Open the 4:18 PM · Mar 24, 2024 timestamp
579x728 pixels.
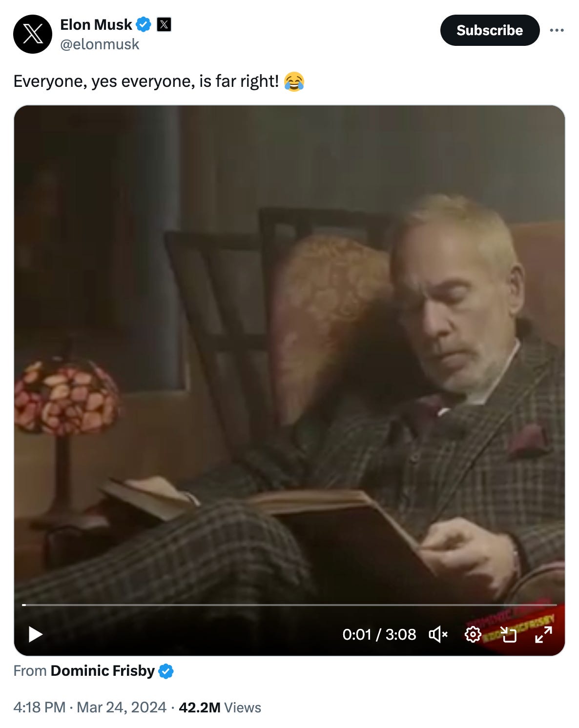click(90, 708)
